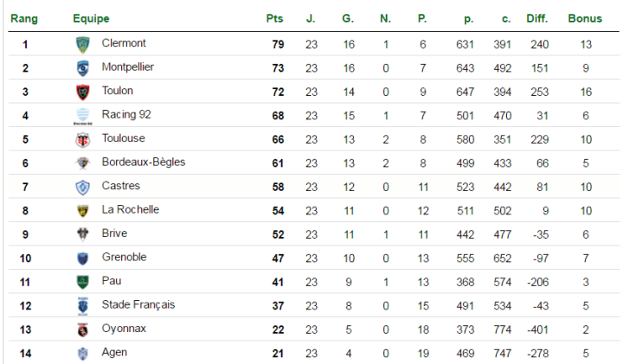623x364 pixels.
Task: Click the Agen team crest
Action: pyautogui.click(x=83, y=352)
